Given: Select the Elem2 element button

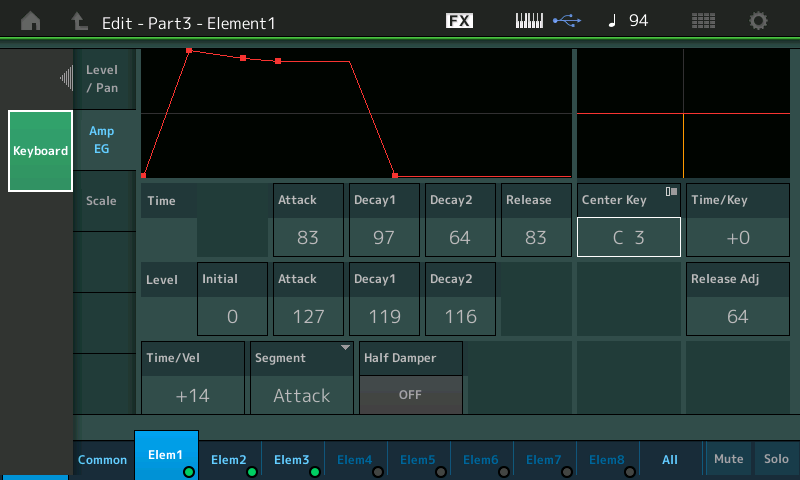Looking at the screenshot, I should [x=229, y=459].
